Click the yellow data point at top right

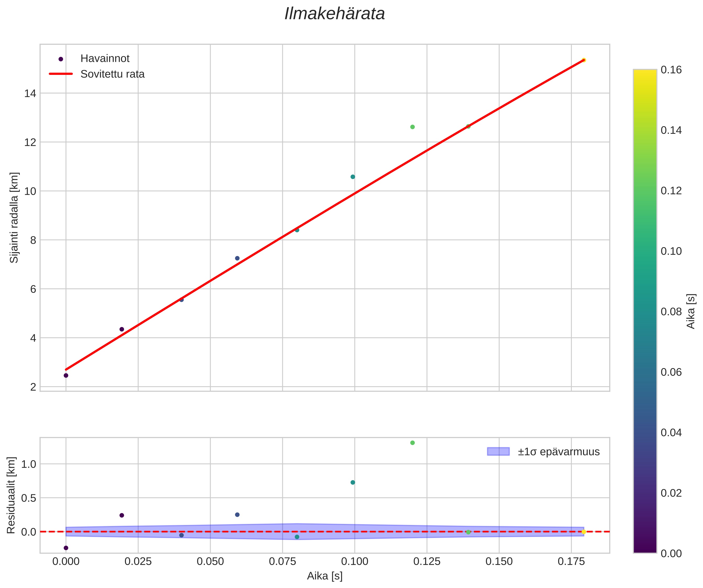[x=584, y=60]
